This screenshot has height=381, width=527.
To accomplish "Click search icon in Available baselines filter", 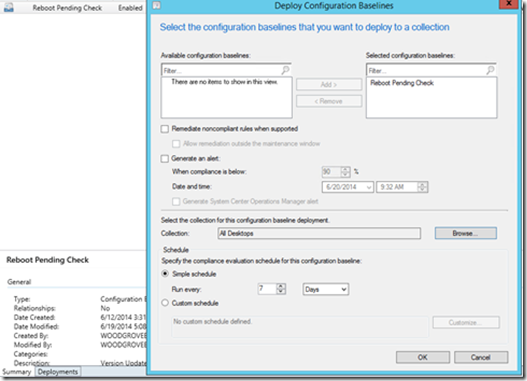I will click(x=285, y=70).
